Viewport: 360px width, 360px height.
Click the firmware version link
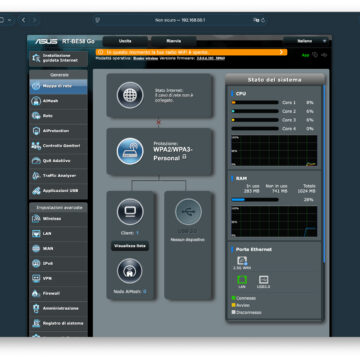(211, 58)
